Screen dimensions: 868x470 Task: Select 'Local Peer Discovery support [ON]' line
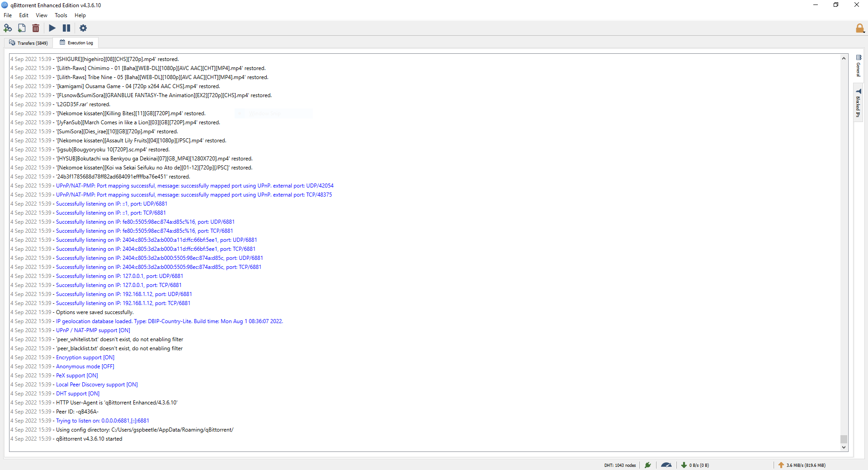click(x=74, y=385)
